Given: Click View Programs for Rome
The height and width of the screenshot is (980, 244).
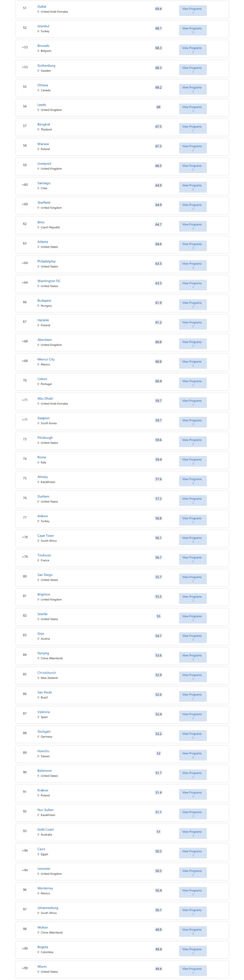Looking at the screenshot, I should [x=193, y=461].
